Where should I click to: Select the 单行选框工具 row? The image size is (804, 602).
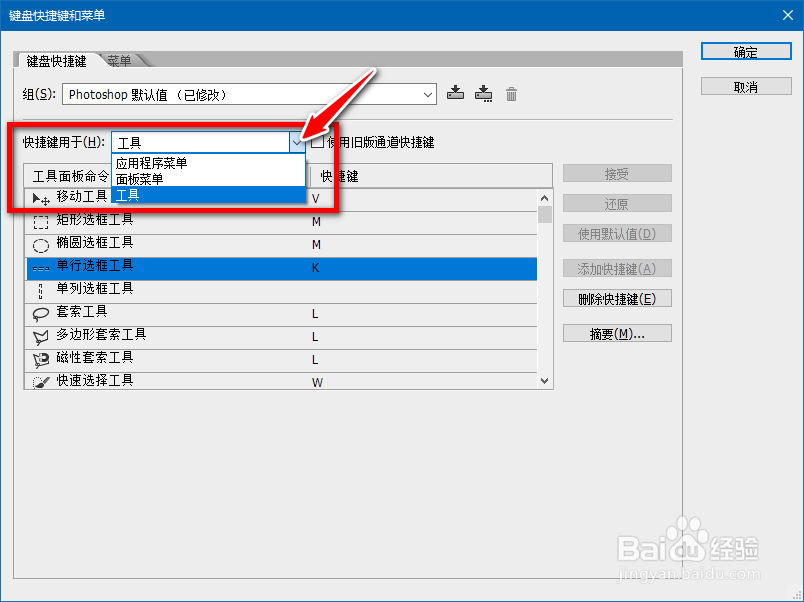pos(282,269)
